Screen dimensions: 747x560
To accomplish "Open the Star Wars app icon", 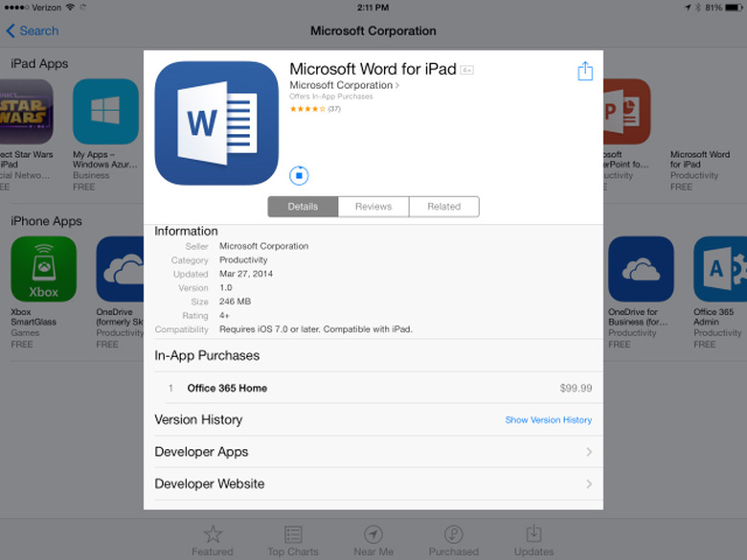I will point(26,111).
